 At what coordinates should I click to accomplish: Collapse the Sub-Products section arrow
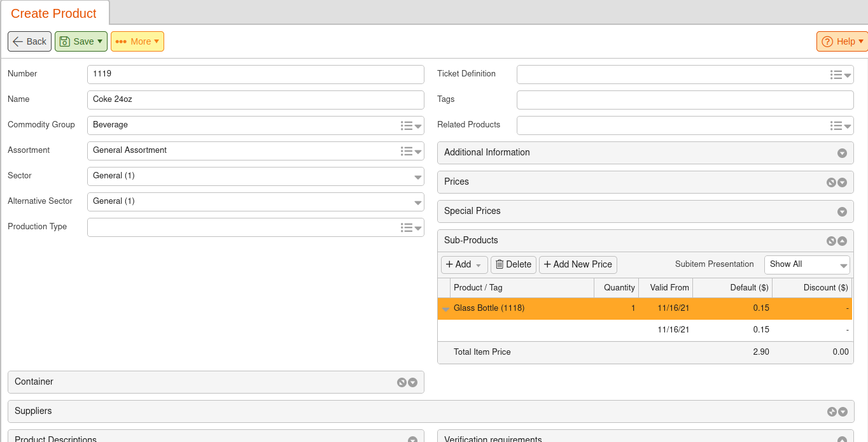pyautogui.click(x=842, y=241)
